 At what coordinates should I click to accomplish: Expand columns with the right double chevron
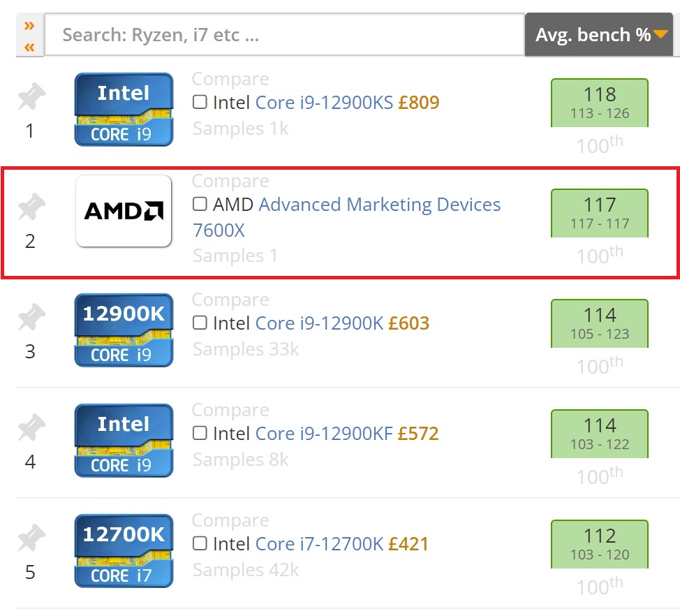click(29, 26)
